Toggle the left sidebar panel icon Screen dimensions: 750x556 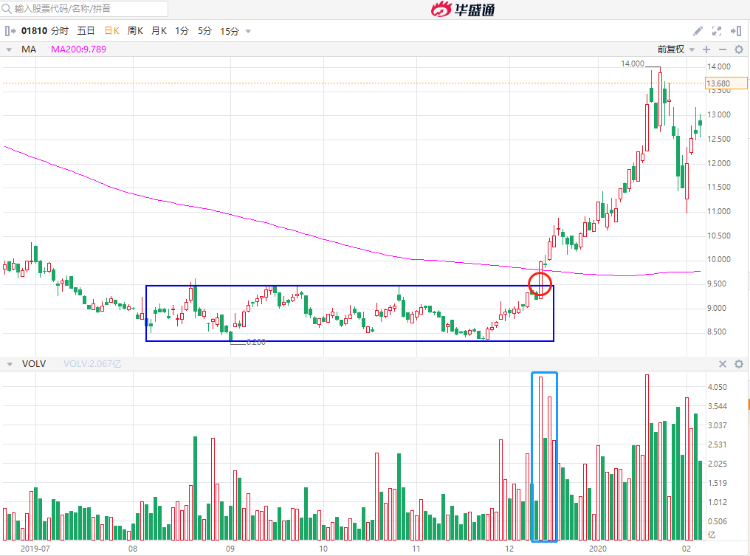[10, 31]
